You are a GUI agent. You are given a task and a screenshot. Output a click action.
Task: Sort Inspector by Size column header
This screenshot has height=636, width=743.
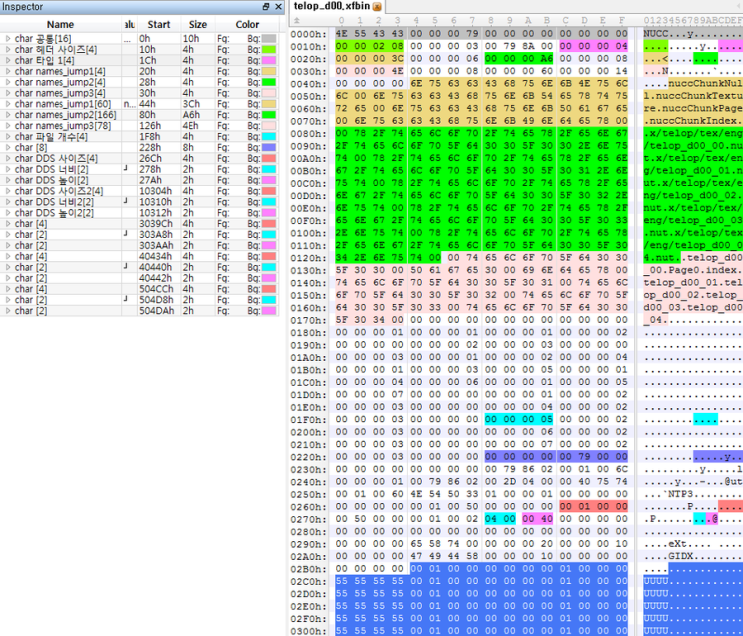(198, 25)
